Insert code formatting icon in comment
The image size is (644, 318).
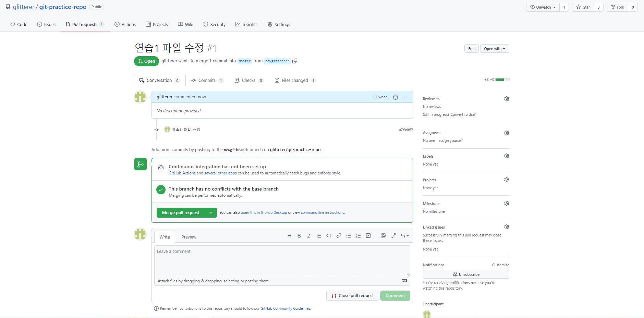pyautogui.click(x=329, y=236)
